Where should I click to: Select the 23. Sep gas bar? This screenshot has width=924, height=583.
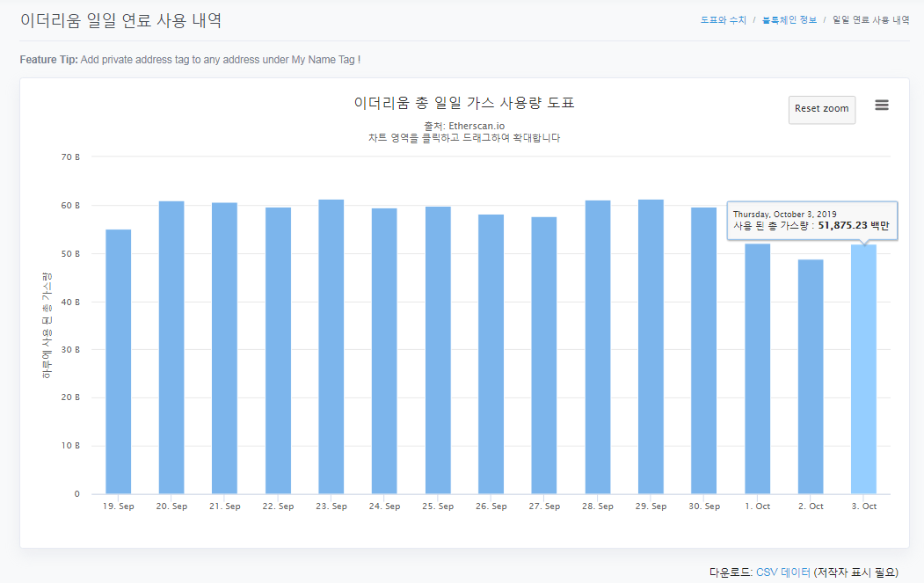point(331,346)
